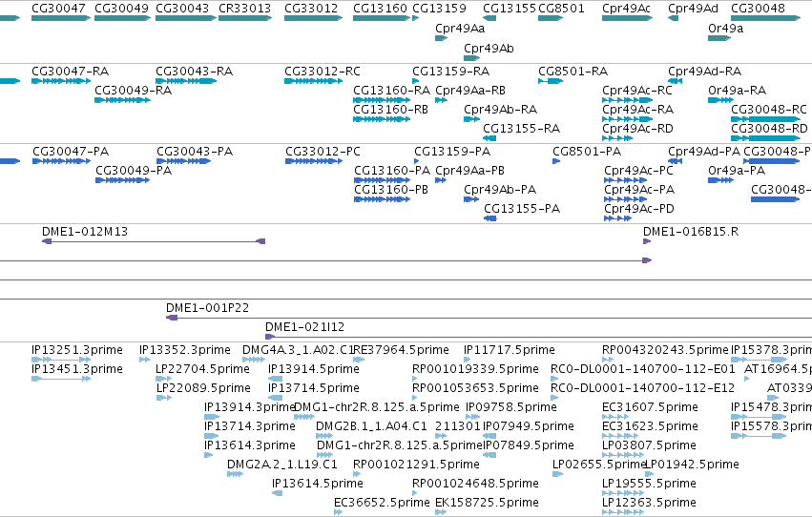Select the CG33012 gene feature
This screenshot has width=812, height=517.
[x=313, y=18]
